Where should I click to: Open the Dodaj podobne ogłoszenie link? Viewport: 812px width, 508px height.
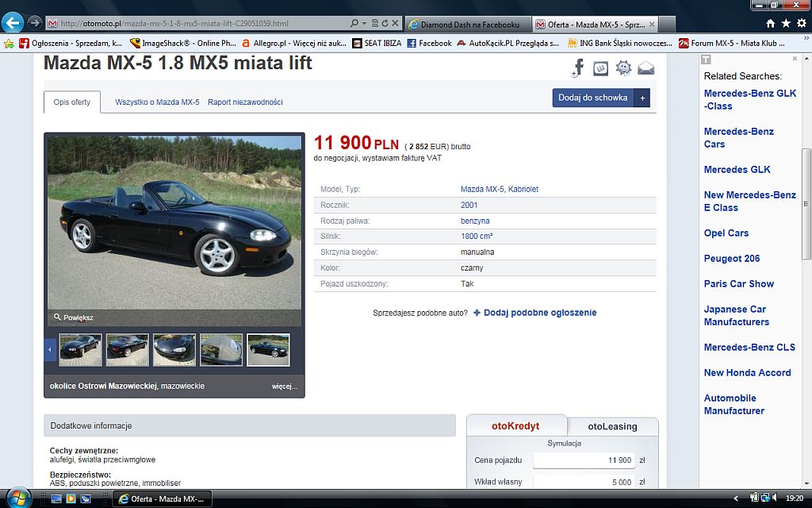tap(539, 313)
